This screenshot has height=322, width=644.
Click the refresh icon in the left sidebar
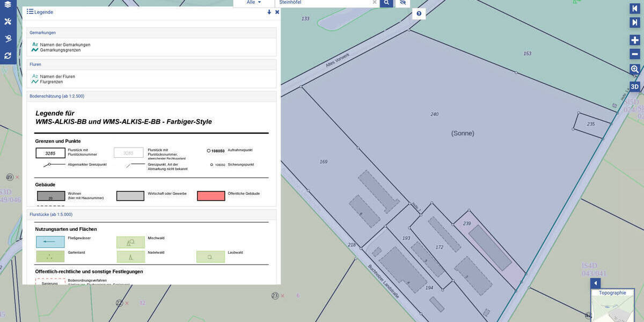pyautogui.click(x=8, y=55)
